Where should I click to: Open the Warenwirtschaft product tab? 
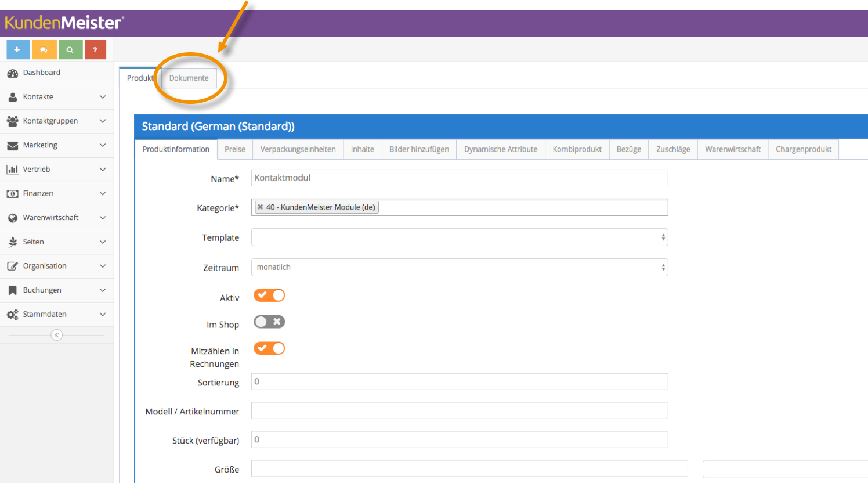pyautogui.click(x=733, y=149)
